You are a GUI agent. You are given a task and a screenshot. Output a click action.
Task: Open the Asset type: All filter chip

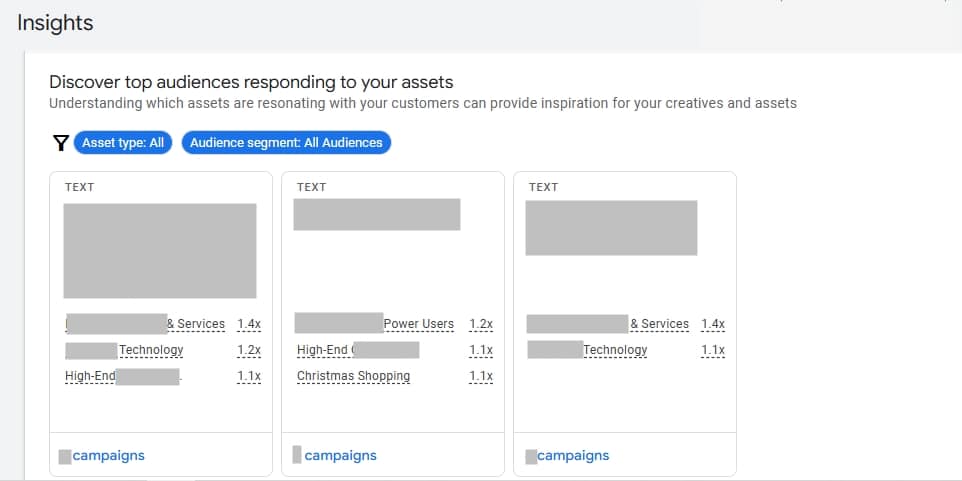pyautogui.click(x=123, y=143)
